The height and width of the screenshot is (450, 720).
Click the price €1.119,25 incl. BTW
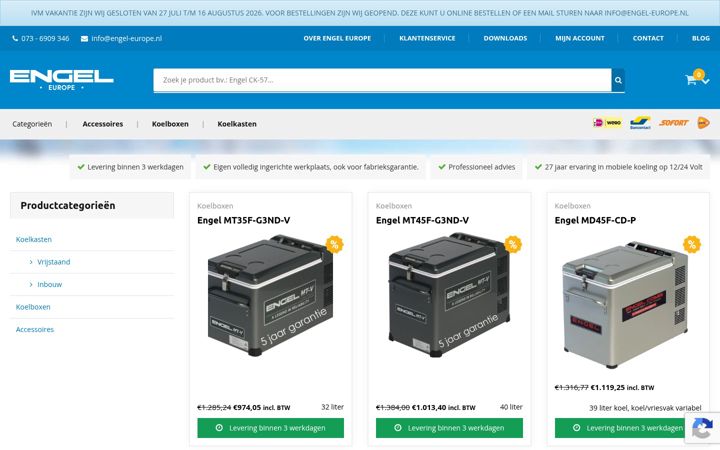[x=622, y=388]
